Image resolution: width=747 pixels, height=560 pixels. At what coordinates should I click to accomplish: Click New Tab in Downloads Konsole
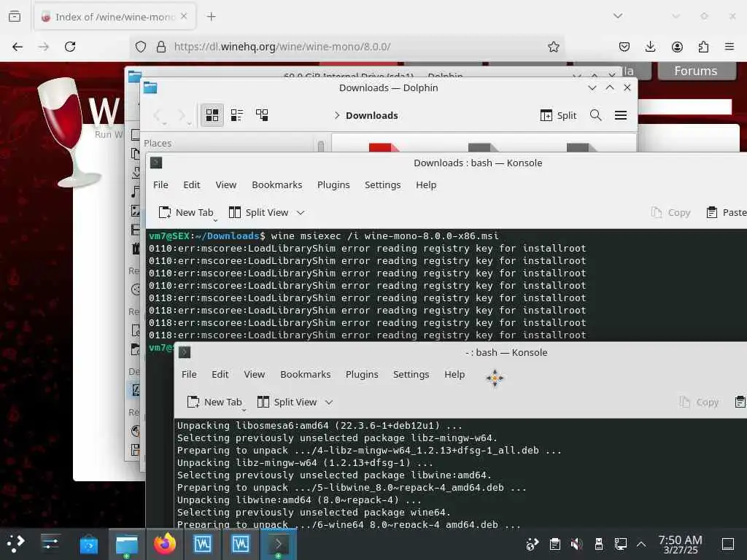coord(186,212)
